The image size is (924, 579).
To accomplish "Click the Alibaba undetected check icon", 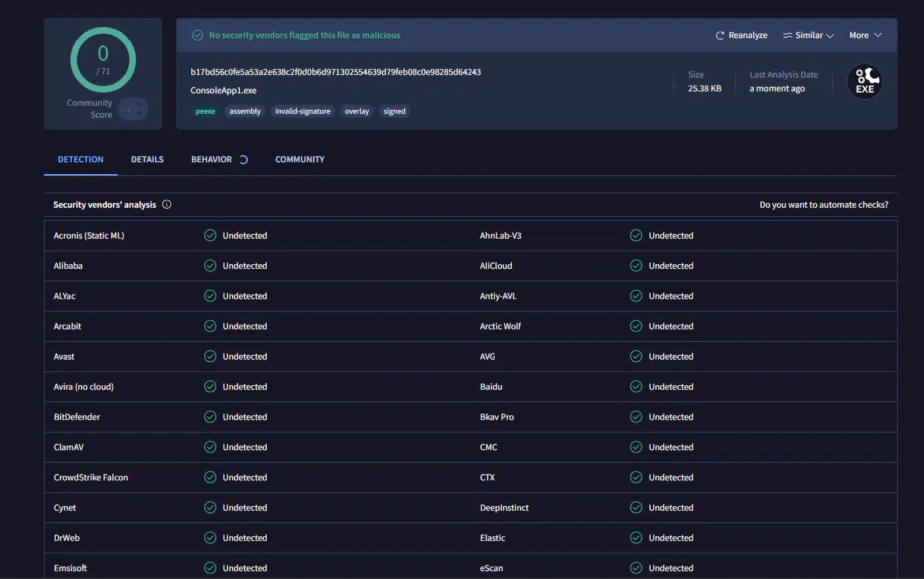I will [x=210, y=266].
